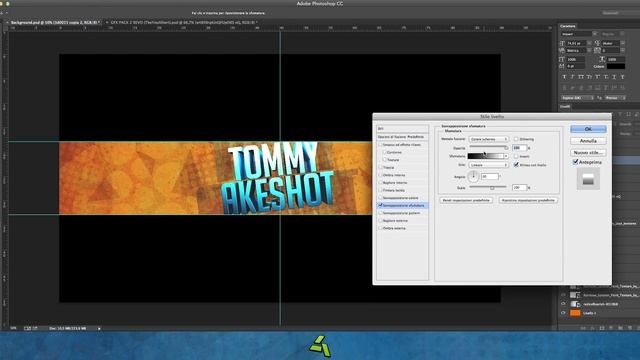Hide the redwallbanish layer
The image size is (640, 360).
(x=563, y=304)
